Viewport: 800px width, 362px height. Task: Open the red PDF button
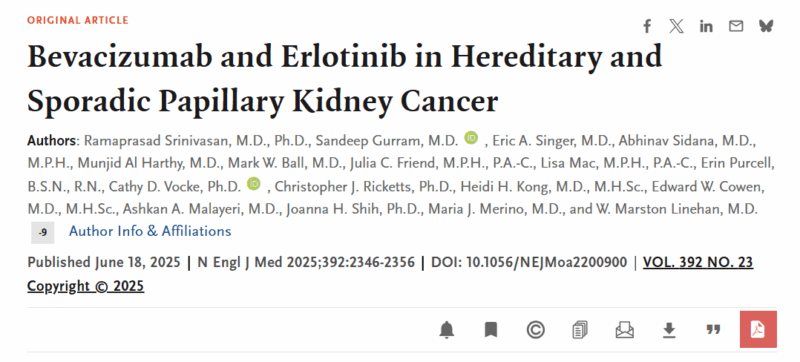click(758, 329)
